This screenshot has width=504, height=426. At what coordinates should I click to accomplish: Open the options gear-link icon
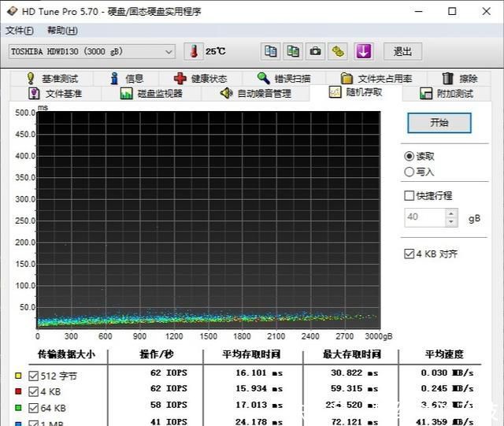click(338, 51)
